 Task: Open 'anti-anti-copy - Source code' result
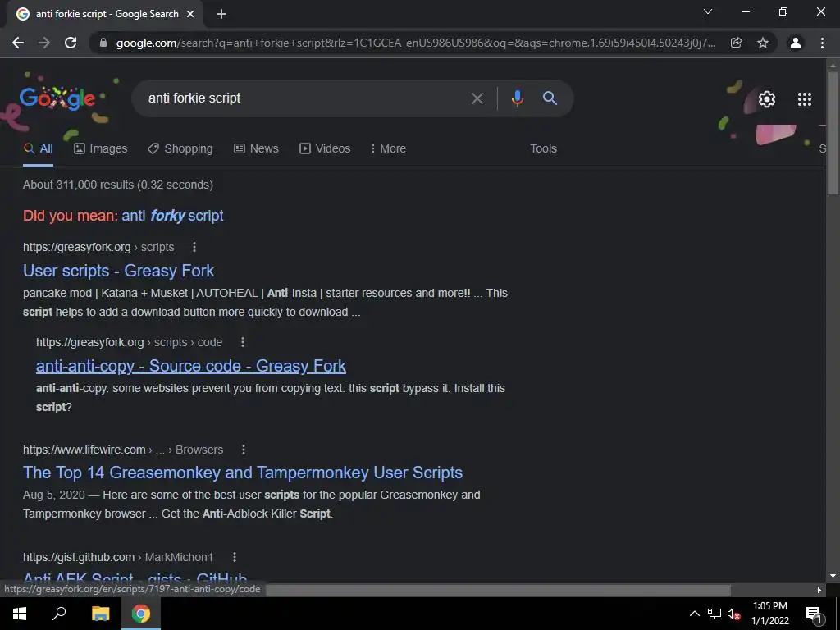[x=190, y=366]
